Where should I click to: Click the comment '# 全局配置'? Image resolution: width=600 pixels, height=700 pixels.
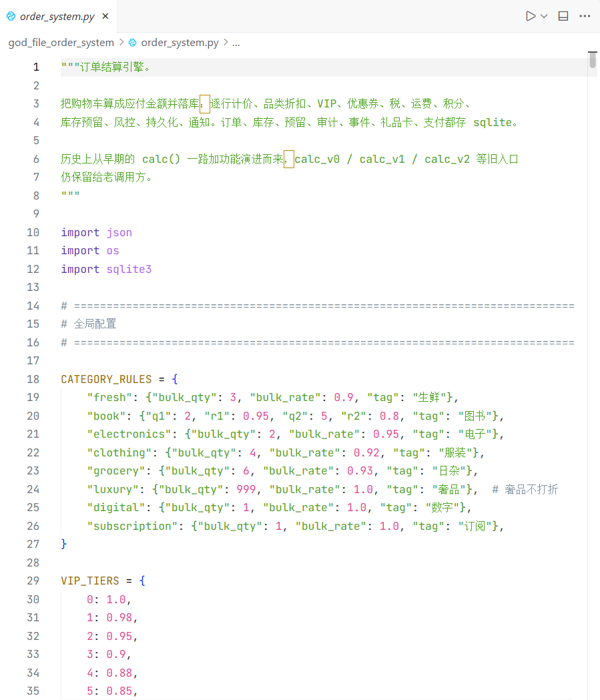click(x=89, y=324)
